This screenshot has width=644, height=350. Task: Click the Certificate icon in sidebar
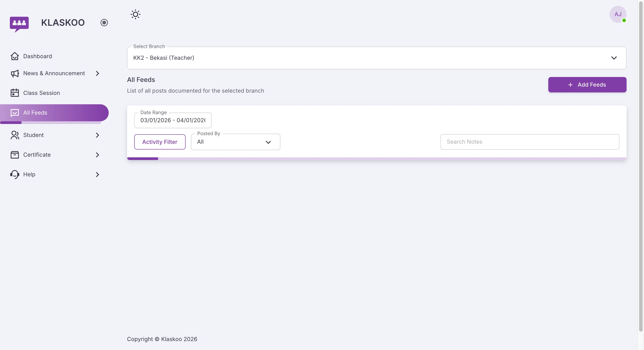pyautogui.click(x=15, y=155)
